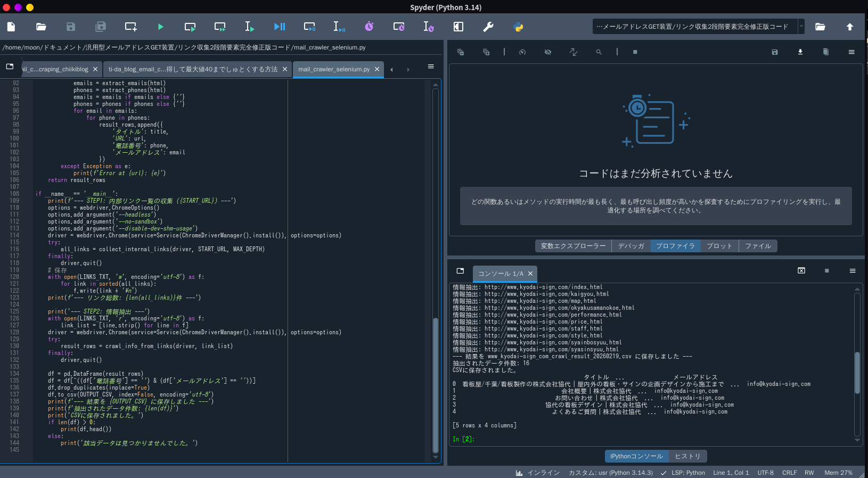The width and height of the screenshot is (868, 478).
Task: Run the file with the green play icon
Action: click(x=160, y=27)
